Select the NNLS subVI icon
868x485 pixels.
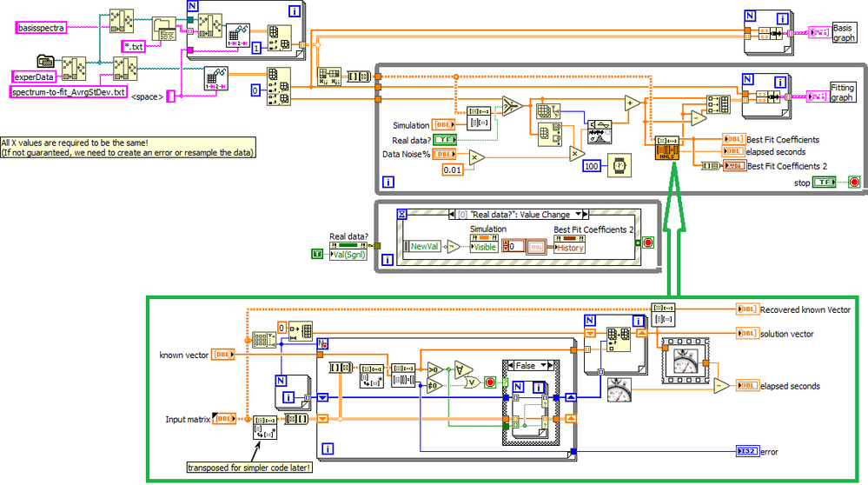pos(666,149)
